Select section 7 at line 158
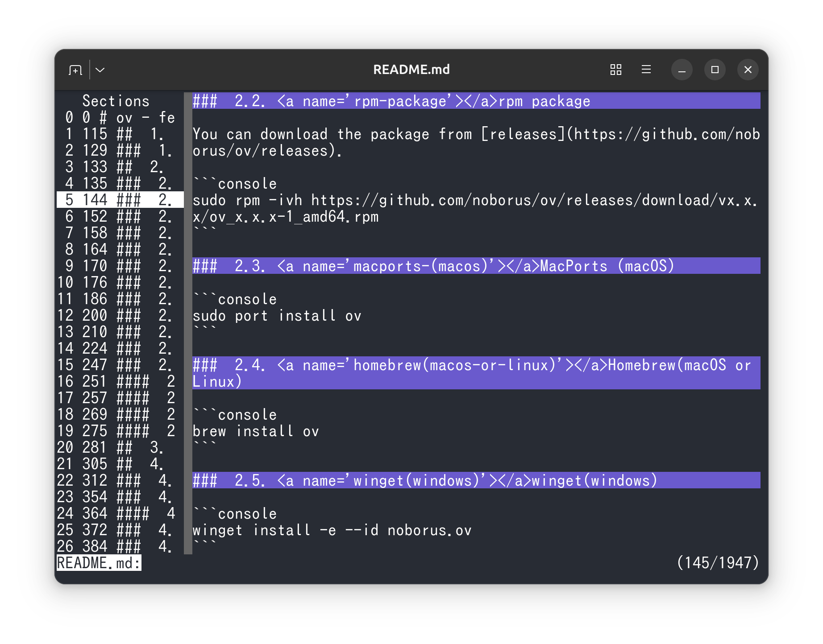The image size is (823, 644). click(120, 233)
